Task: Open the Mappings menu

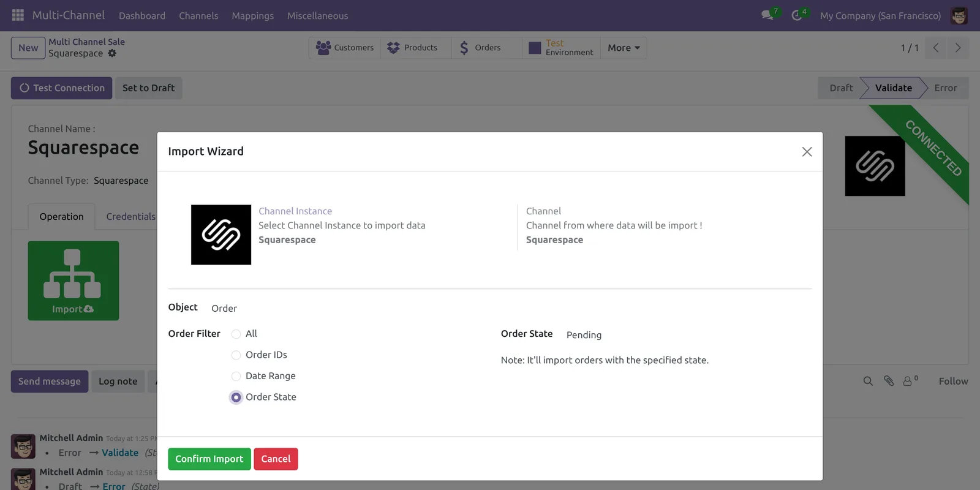Action: (x=252, y=15)
